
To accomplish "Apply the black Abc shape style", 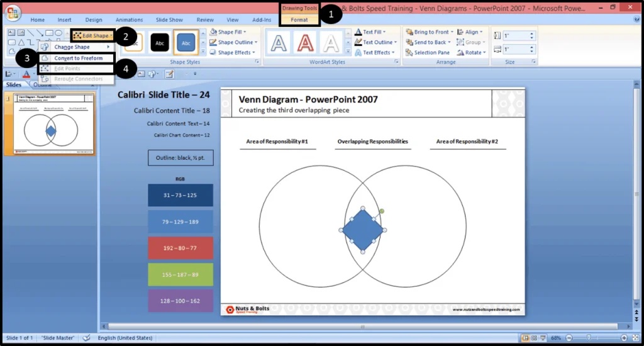I will (x=159, y=43).
